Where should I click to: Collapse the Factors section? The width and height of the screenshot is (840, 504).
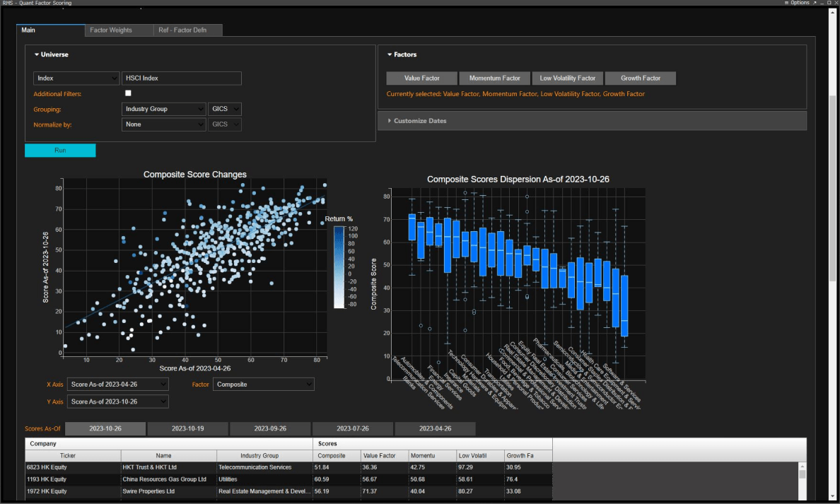coord(390,54)
